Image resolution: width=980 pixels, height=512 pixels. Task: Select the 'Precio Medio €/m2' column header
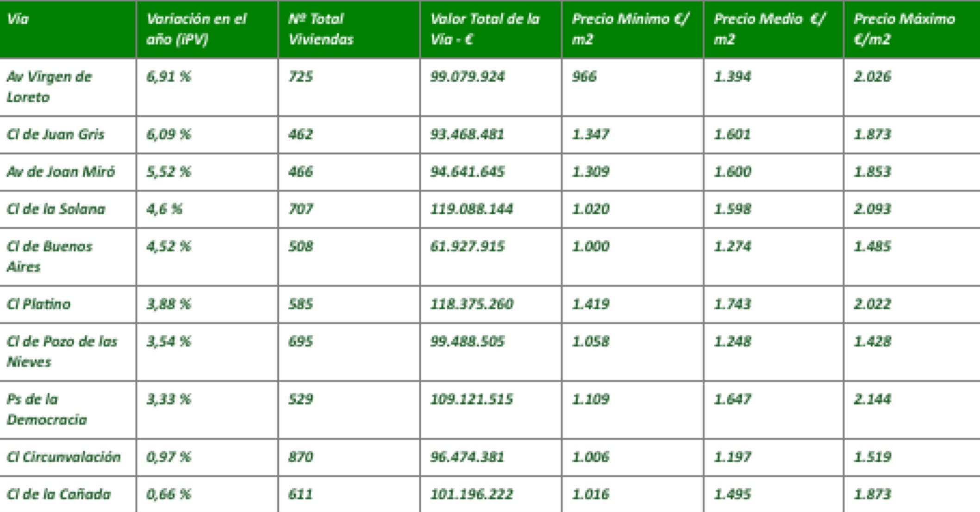[769, 29]
